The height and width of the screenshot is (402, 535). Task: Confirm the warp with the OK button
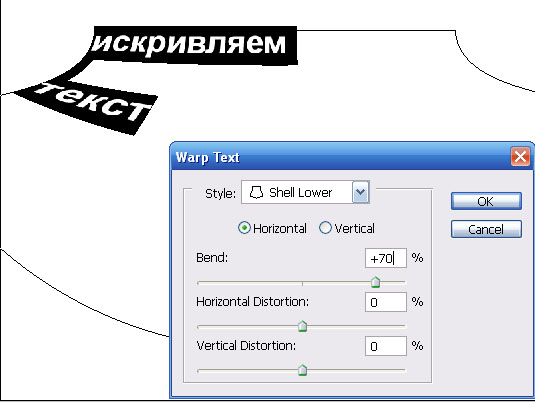coord(486,201)
